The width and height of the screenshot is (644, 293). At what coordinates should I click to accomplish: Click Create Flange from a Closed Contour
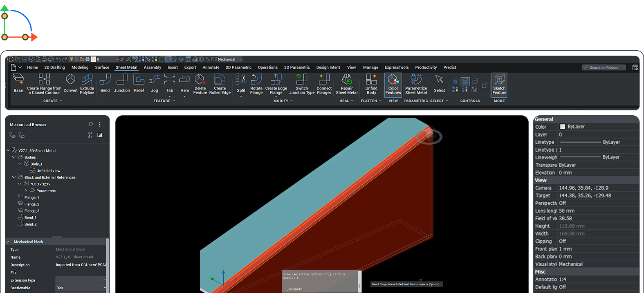44,84
